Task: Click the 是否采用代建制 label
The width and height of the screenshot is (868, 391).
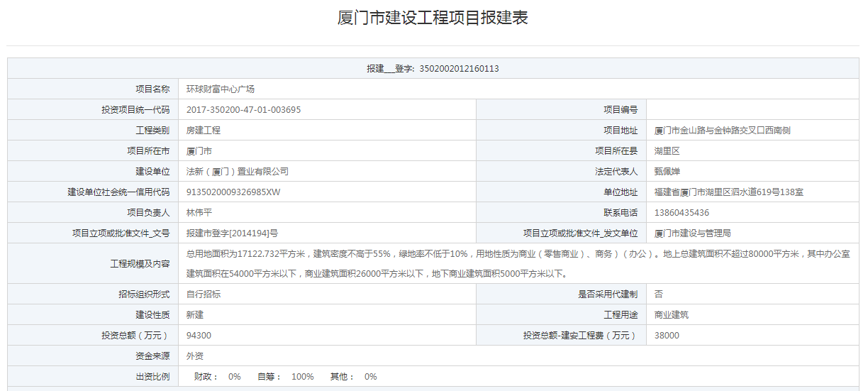Action: (608, 294)
